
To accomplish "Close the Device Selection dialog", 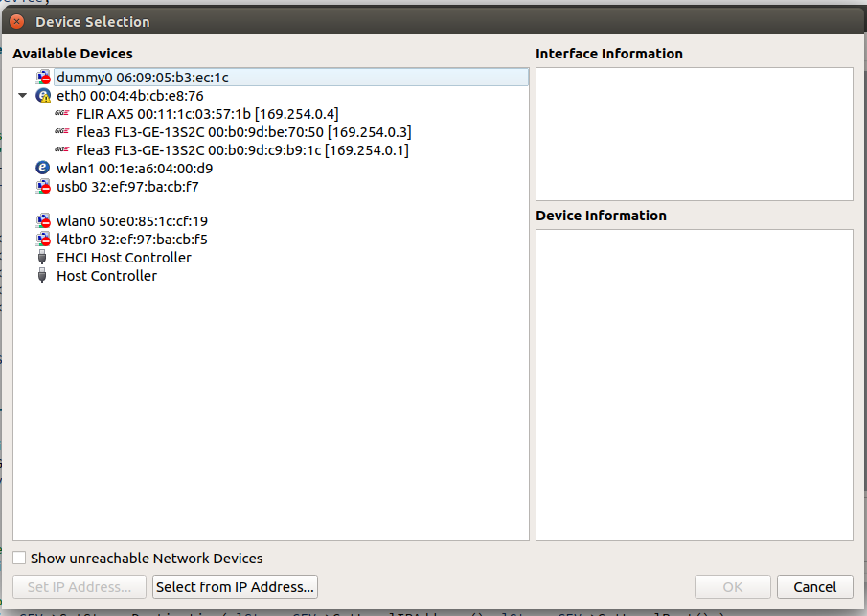I will tap(17, 21).
